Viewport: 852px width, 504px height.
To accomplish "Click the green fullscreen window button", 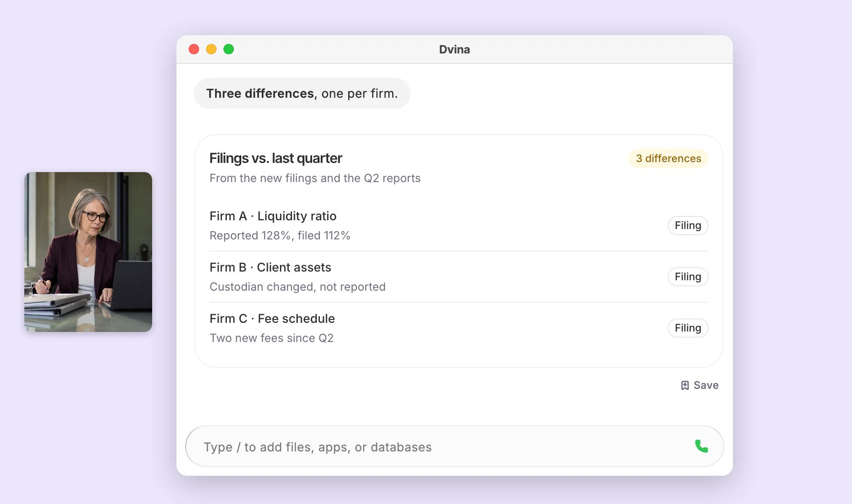I will pyautogui.click(x=229, y=49).
